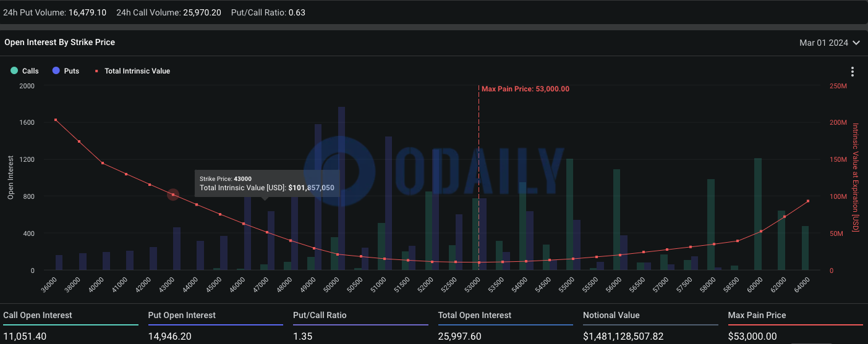868x344 pixels.
Task: Toggle the Puts legend series
Action: [x=66, y=71]
